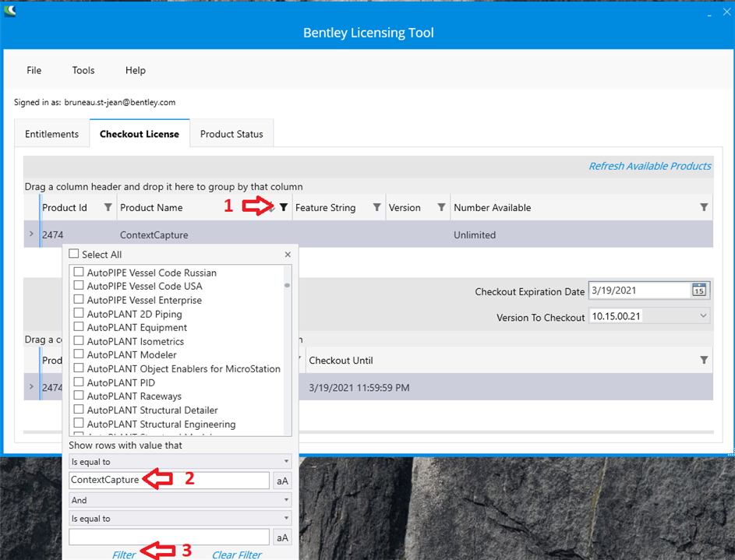Close the Bentley Licensing Tool window
The height and width of the screenshot is (560, 735).
[x=726, y=12]
